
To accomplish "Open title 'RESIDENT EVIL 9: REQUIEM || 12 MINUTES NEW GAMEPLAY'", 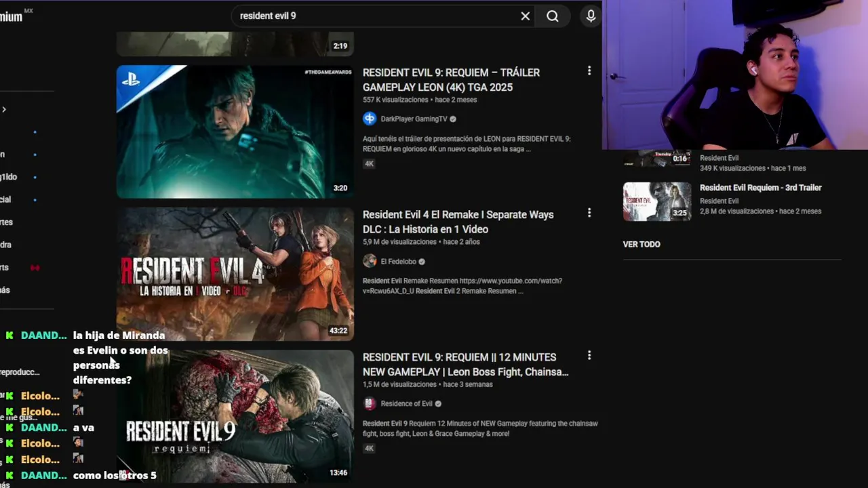I will coord(465,364).
